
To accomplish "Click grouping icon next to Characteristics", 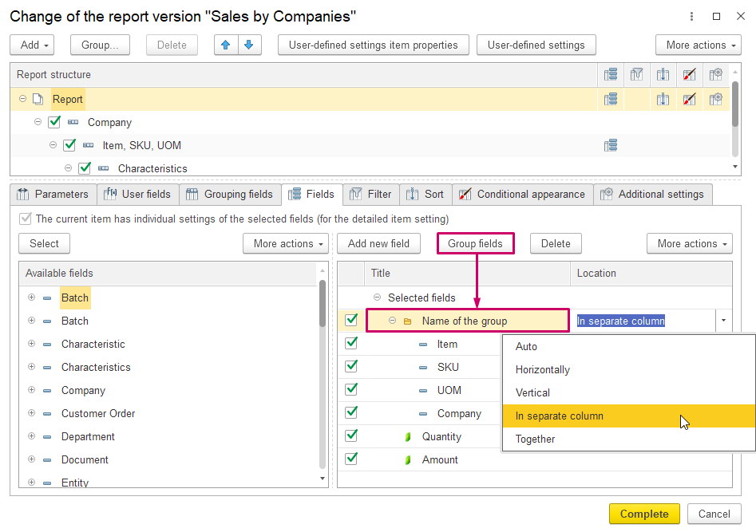I will (103, 168).
